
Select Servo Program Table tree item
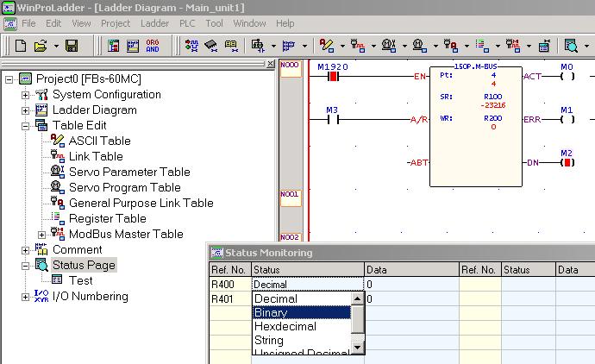[124, 187]
